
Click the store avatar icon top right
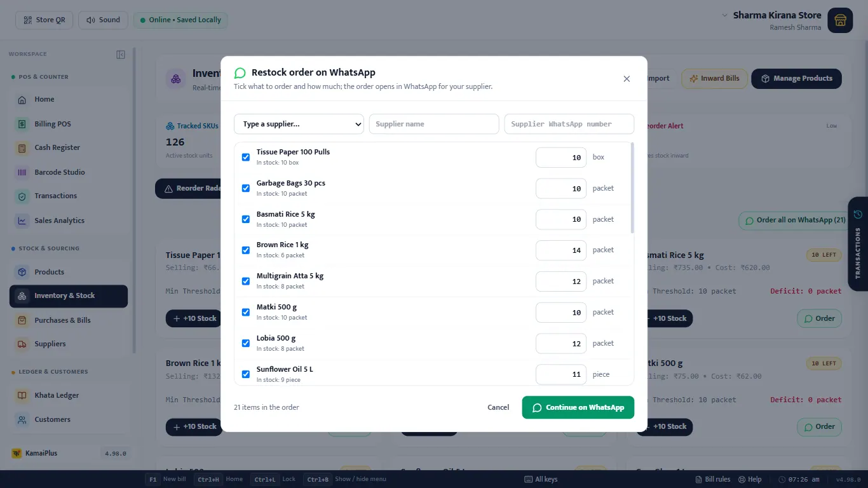click(x=840, y=21)
